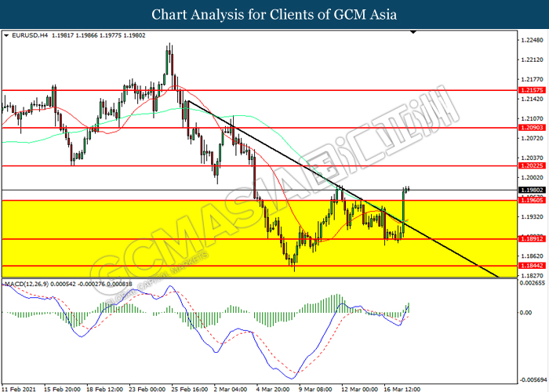Click the 12 Mar 00:00 time label

click(359, 389)
